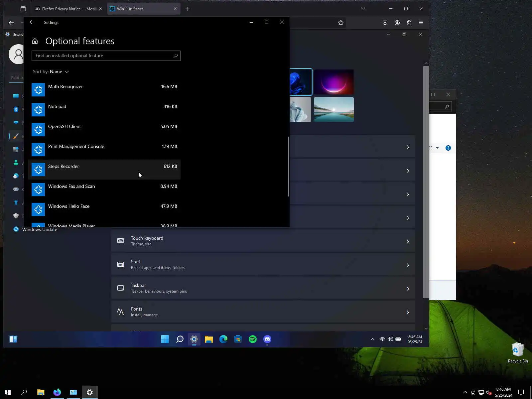This screenshot has width=532, height=399.
Task: Open Settings home from Optional features page
Action: [35, 41]
